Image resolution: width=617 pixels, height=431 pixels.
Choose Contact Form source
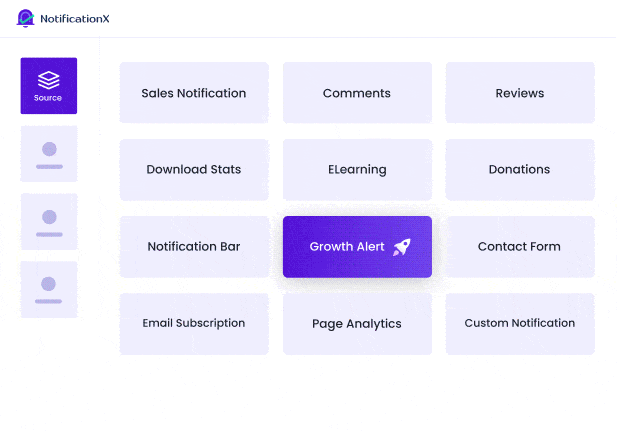pos(520,247)
